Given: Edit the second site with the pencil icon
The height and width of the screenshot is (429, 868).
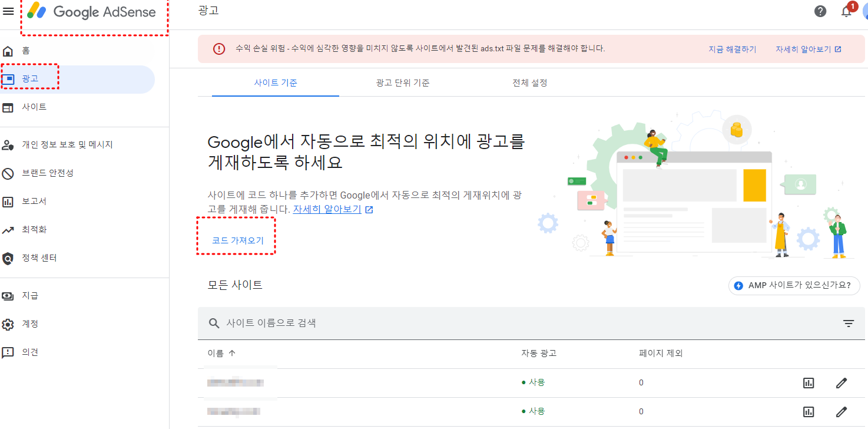Looking at the screenshot, I should click(842, 411).
